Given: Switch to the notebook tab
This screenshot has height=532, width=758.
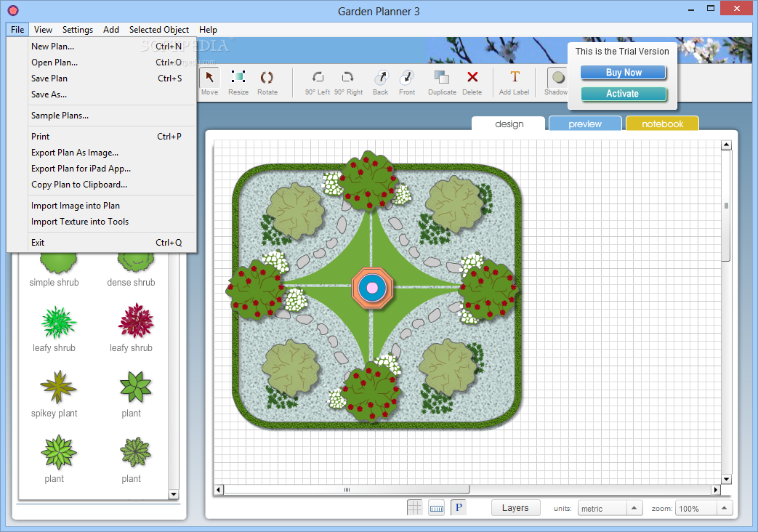Looking at the screenshot, I should 662,124.
